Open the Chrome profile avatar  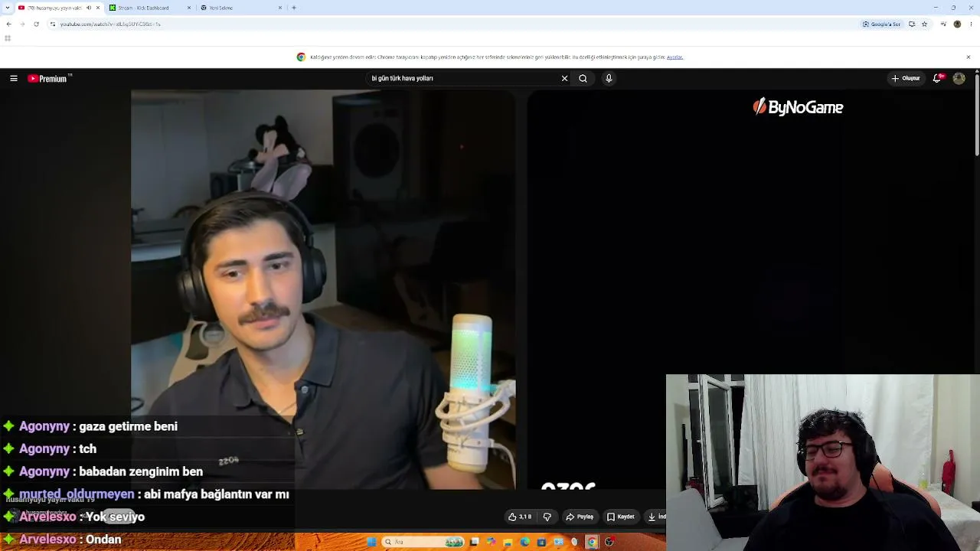[x=957, y=24]
